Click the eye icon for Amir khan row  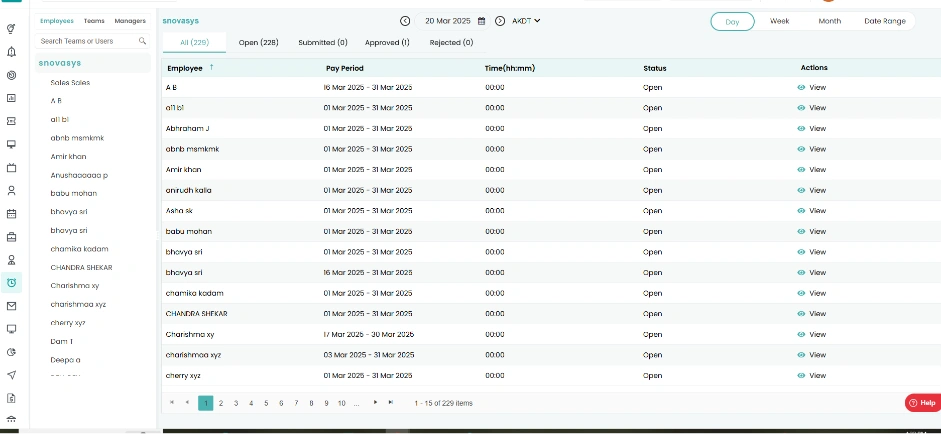(x=801, y=170)
